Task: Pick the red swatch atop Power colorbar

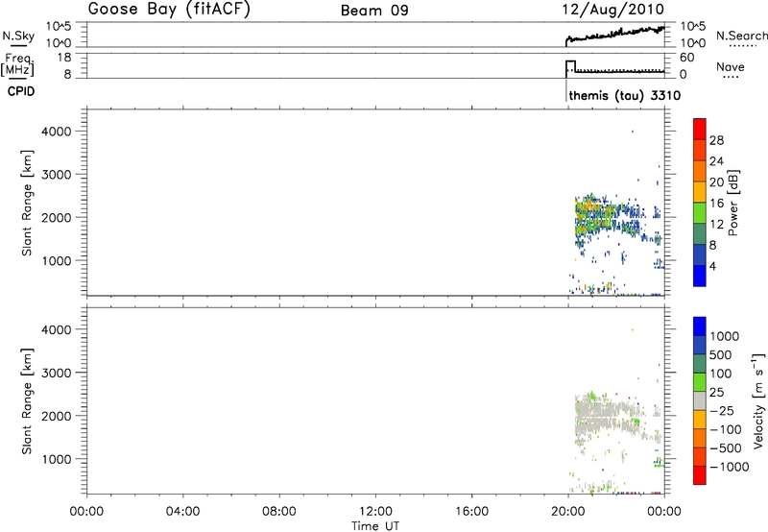Action: click(x=700, y=128)
